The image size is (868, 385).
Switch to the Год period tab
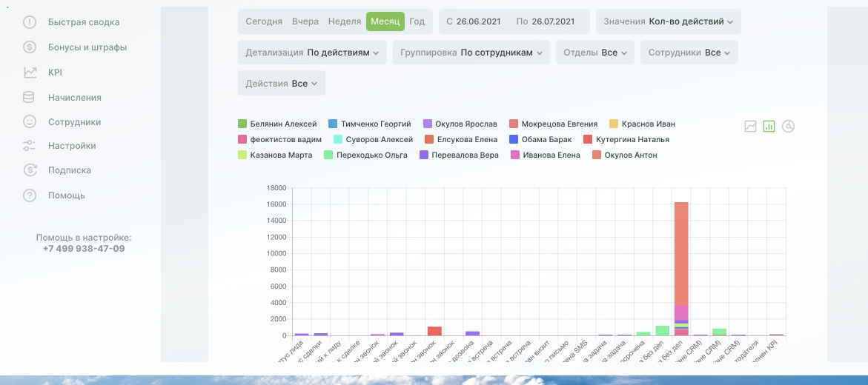point(417,21)
